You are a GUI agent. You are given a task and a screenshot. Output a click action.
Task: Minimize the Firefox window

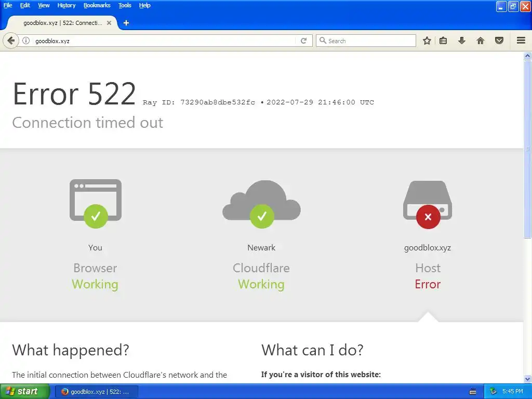tap(501, 6)
